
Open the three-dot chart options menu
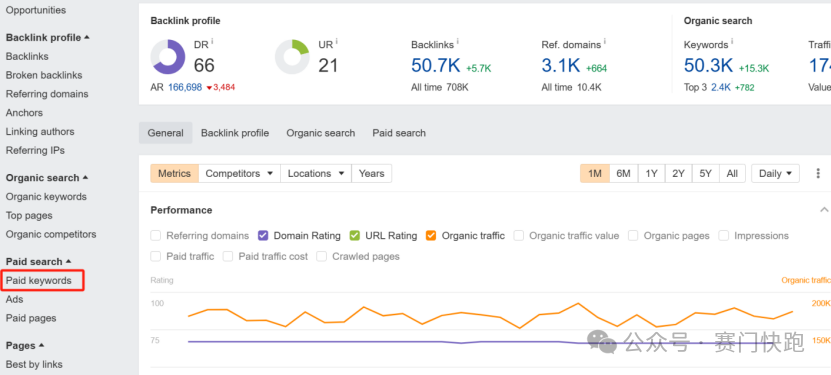[818, 173]
